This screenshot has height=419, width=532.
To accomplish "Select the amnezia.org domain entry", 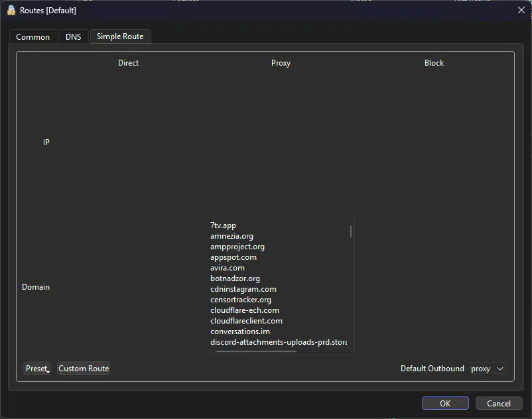I will [x=232, y=236].
